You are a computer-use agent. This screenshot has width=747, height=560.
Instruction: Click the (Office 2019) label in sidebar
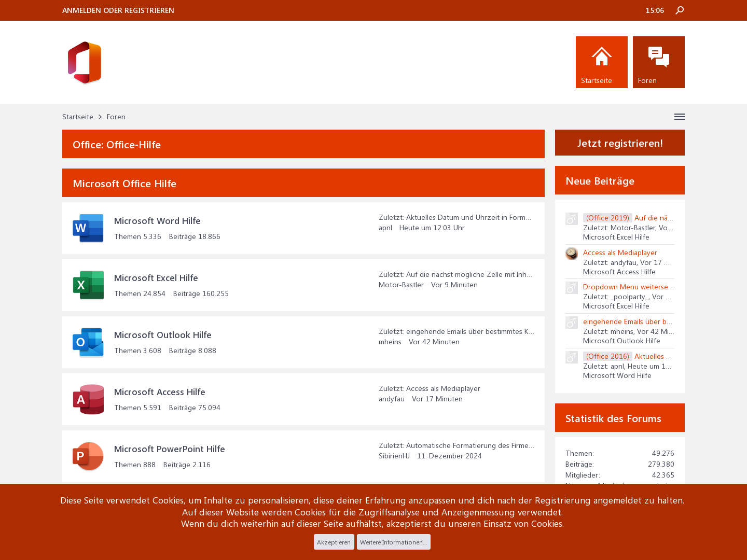pyautogui.click(x=607, y=218)
